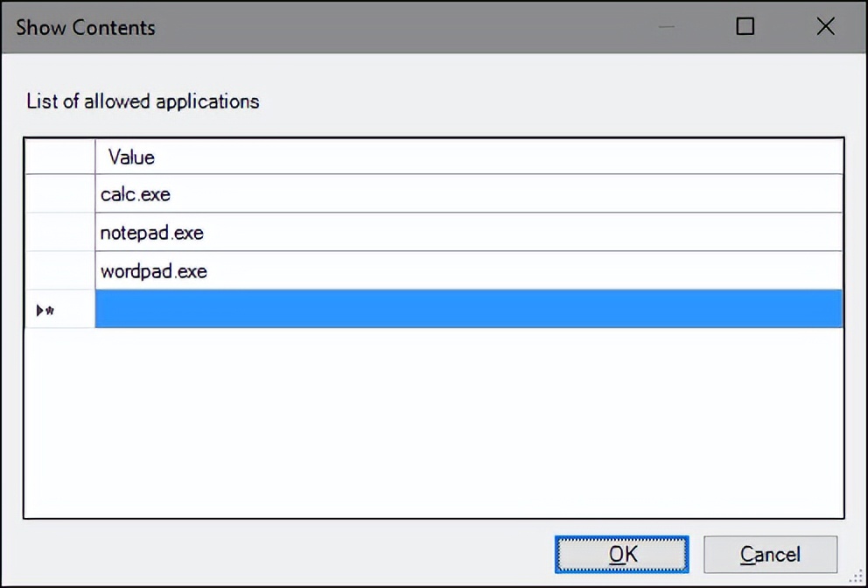Click the wordpad.exe row selector cell

click(59, 271)
